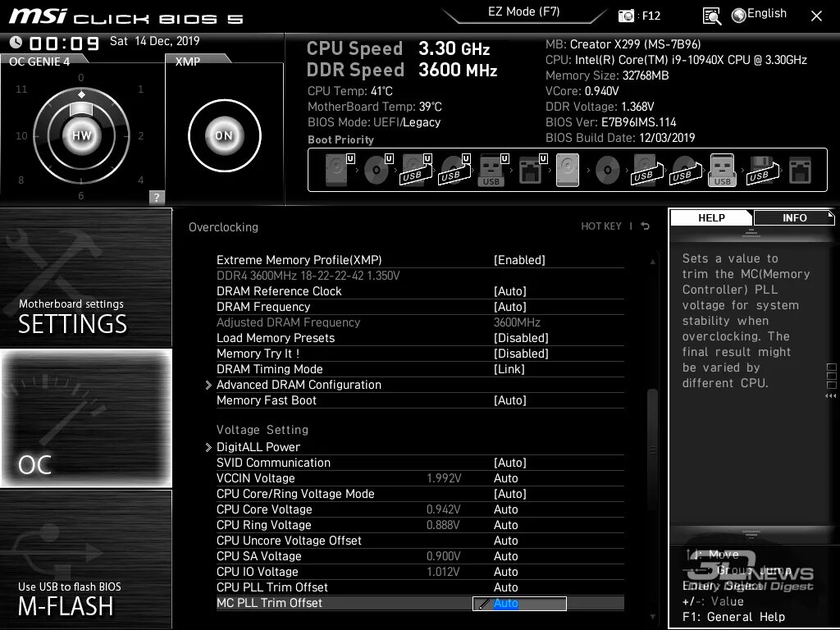Click the CPU Uncore Voltage Offset Auto value

[505, 540]
